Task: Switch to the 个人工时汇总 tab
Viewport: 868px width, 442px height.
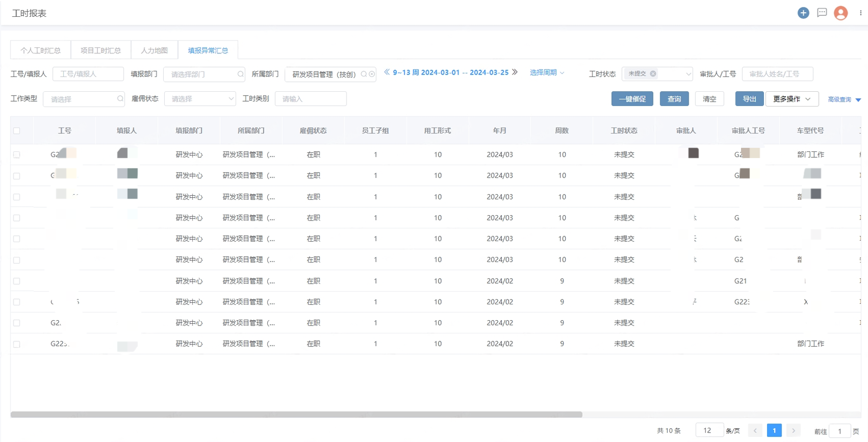Action: [x=41, y=50]
